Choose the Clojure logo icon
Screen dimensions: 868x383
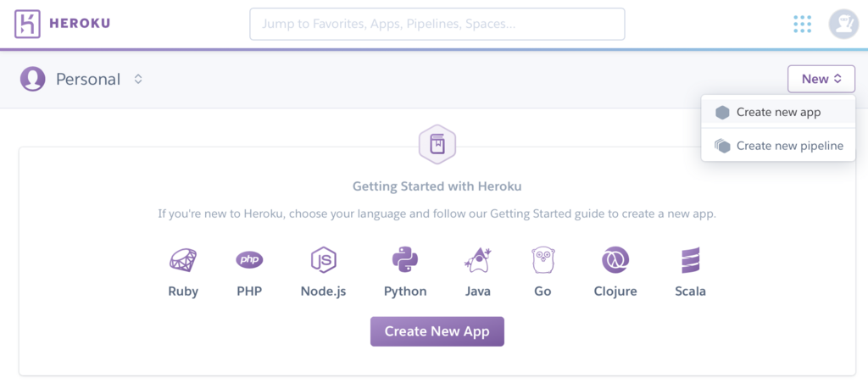click(615, 259)
